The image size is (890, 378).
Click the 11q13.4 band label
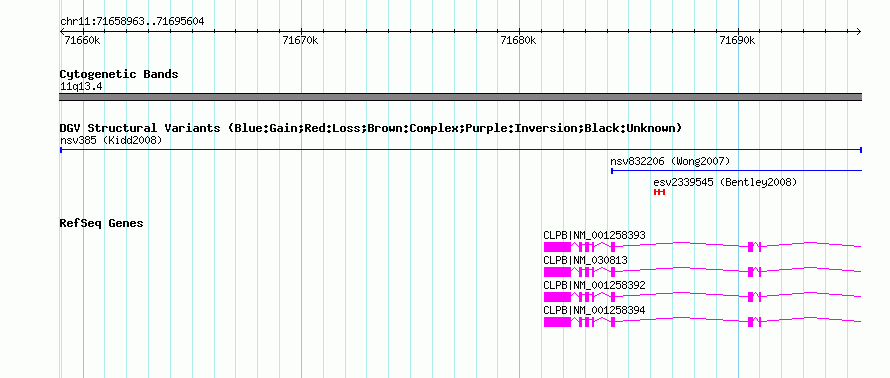(x=81, y=87)
